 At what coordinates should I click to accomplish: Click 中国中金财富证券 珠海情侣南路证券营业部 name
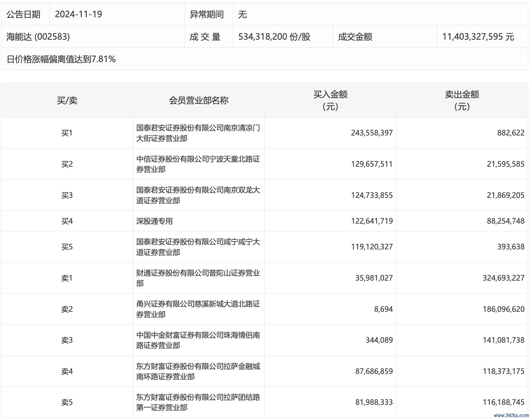pyautogui.click(x=198, y=340)
